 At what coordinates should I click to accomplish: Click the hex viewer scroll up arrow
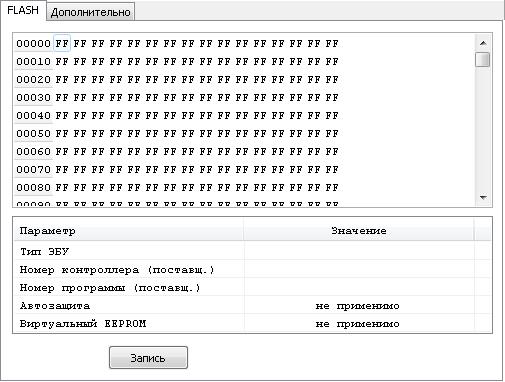483,43
